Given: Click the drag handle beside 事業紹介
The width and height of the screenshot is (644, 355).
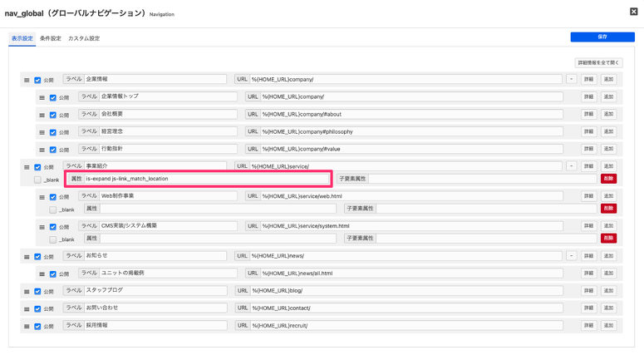Looking at the screenshot, I should 27,167.
